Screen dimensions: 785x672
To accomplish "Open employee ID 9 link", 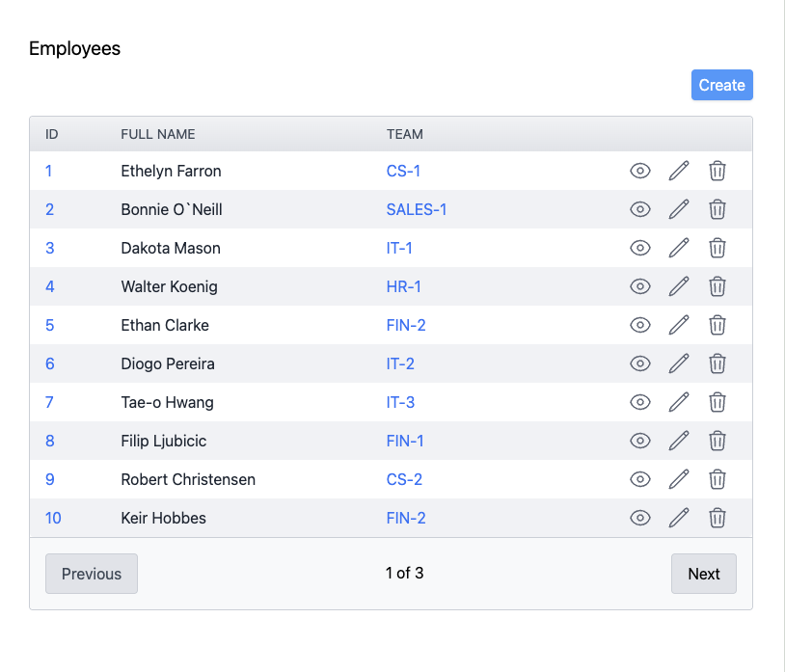I will 49,479.
